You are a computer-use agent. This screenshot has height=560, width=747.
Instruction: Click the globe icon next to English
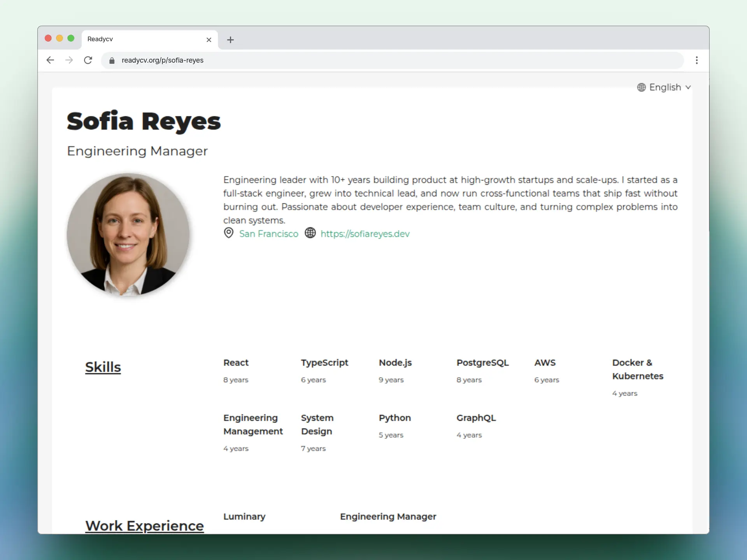click(641, 87)
